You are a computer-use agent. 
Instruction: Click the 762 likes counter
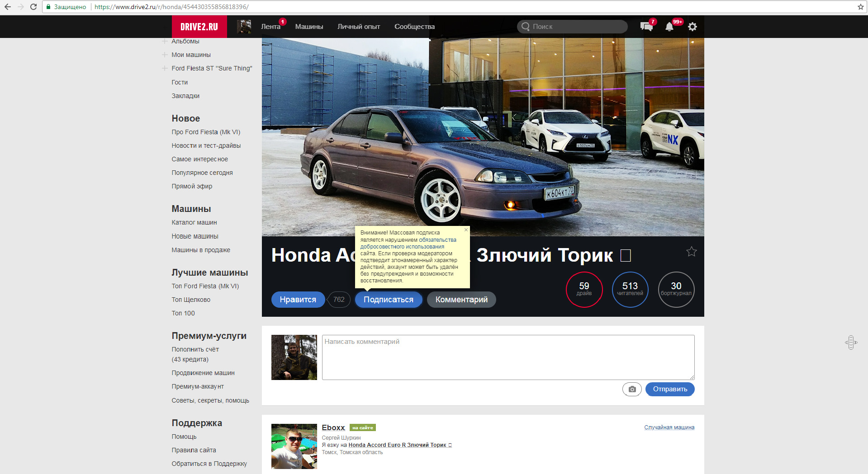(x=339, y=300)
